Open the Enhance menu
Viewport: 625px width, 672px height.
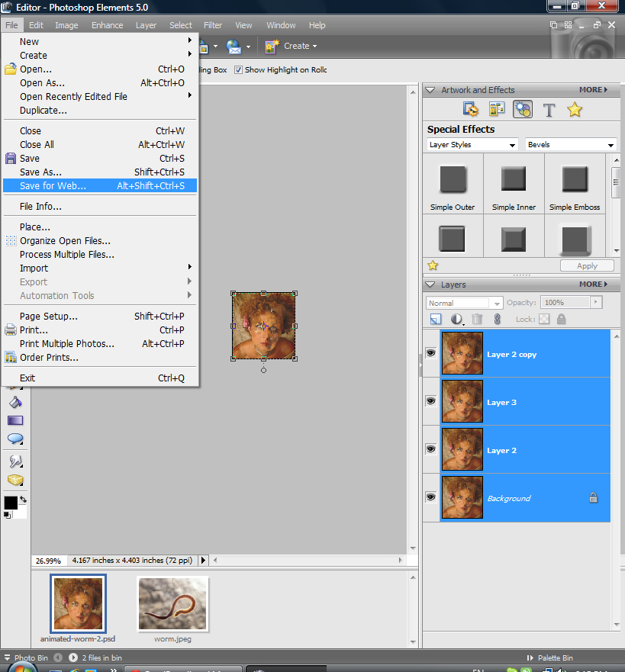[107, 25]
